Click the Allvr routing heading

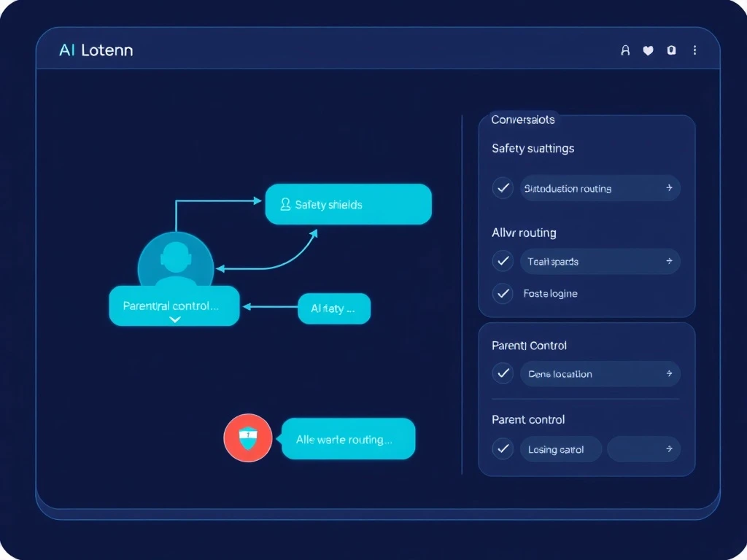pyautogui.click(x=524, y=233)
